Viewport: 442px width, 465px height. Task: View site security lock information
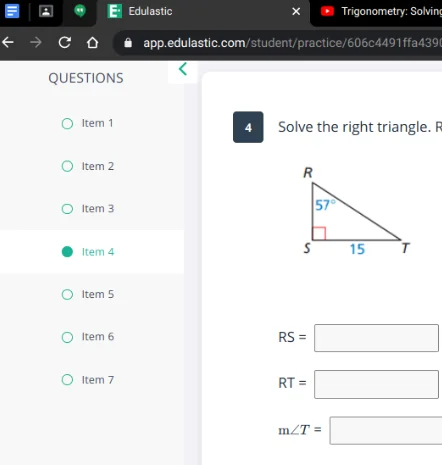click(x=128, y=43)
